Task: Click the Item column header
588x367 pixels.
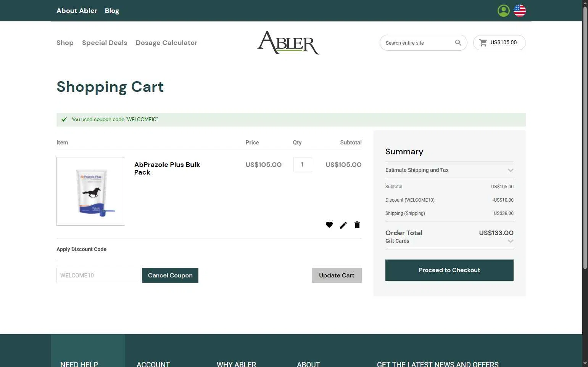Action: coord(62,143)
